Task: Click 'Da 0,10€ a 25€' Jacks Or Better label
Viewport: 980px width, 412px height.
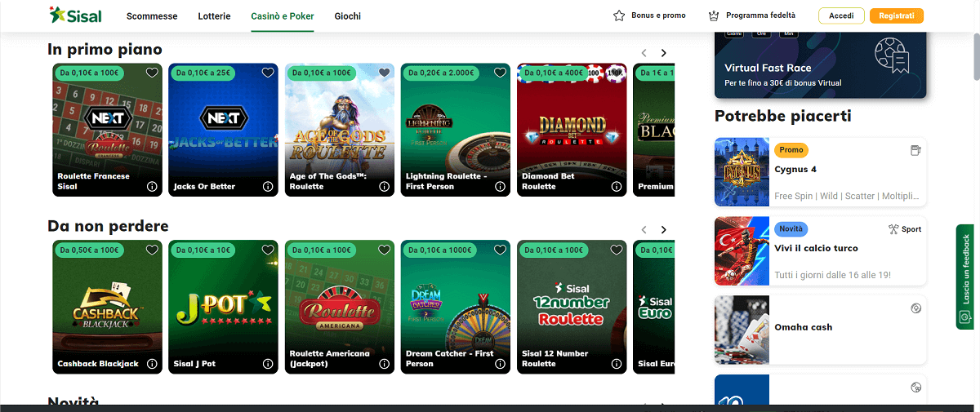Action: click(203, 73)
